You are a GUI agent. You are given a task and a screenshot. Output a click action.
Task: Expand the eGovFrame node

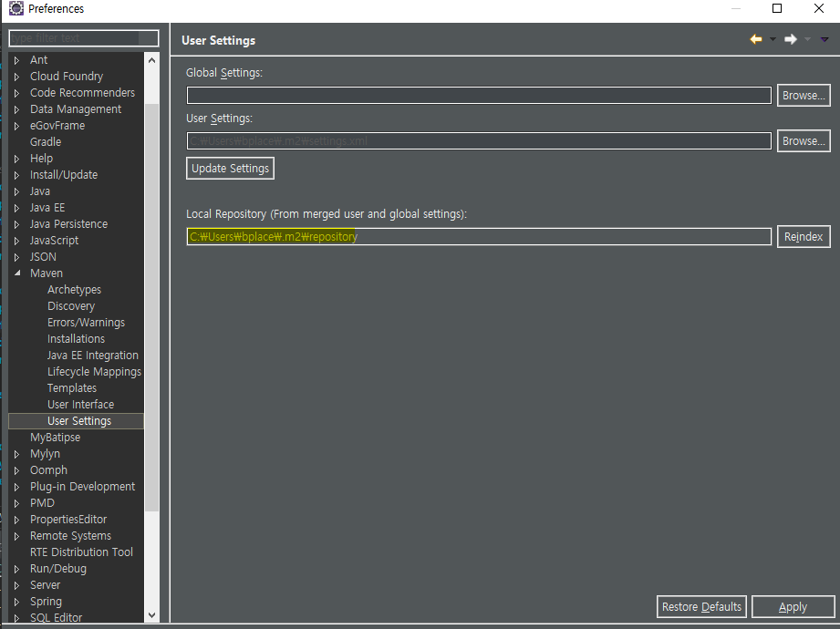coord(16,126)
